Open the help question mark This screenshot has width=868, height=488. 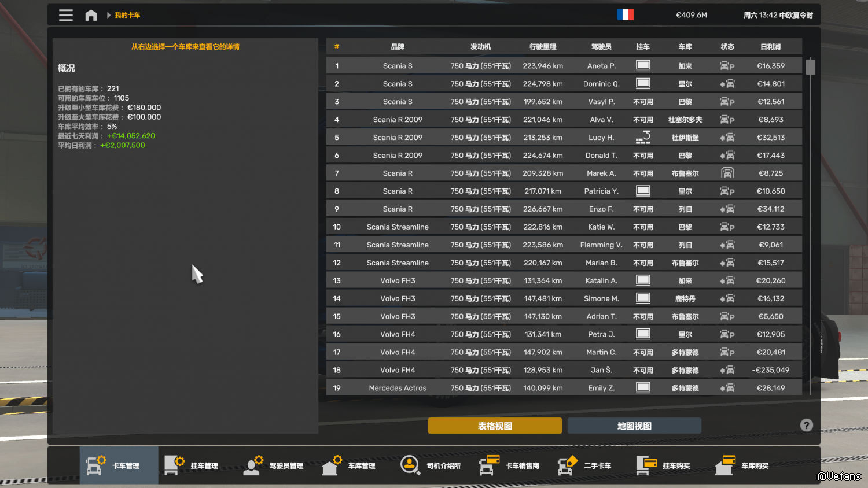coord(806,426)
